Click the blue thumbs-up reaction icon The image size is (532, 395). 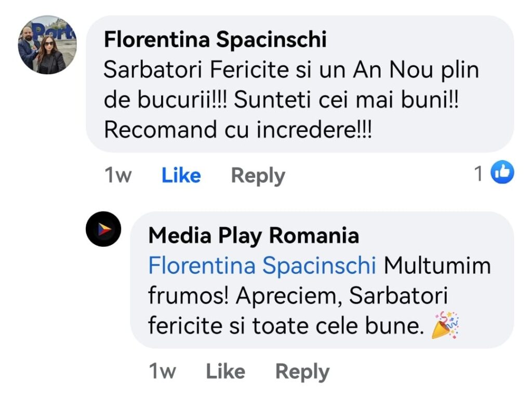pos(502,173)
